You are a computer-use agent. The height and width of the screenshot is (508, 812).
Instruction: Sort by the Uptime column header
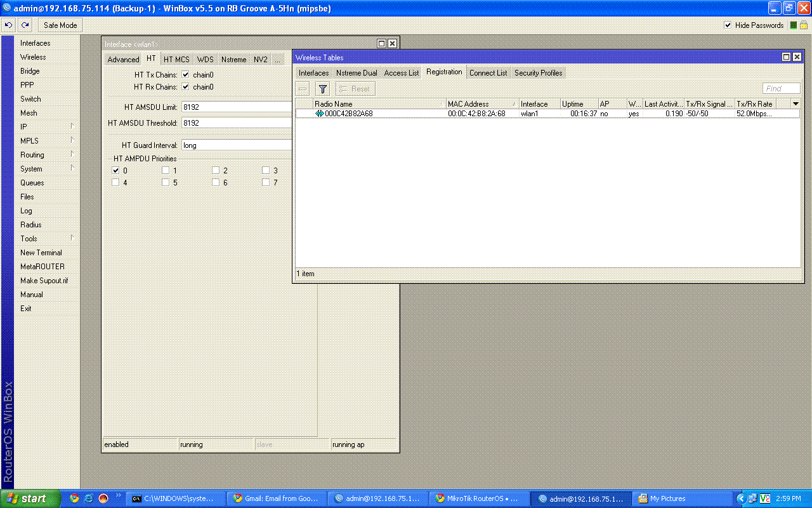[x=579, y=104]
